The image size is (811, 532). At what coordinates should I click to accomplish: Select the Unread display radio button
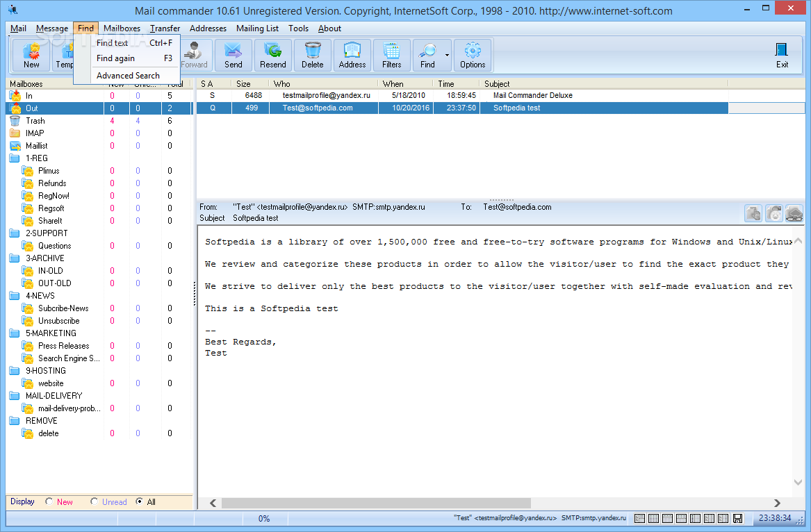tap(94, 501)
